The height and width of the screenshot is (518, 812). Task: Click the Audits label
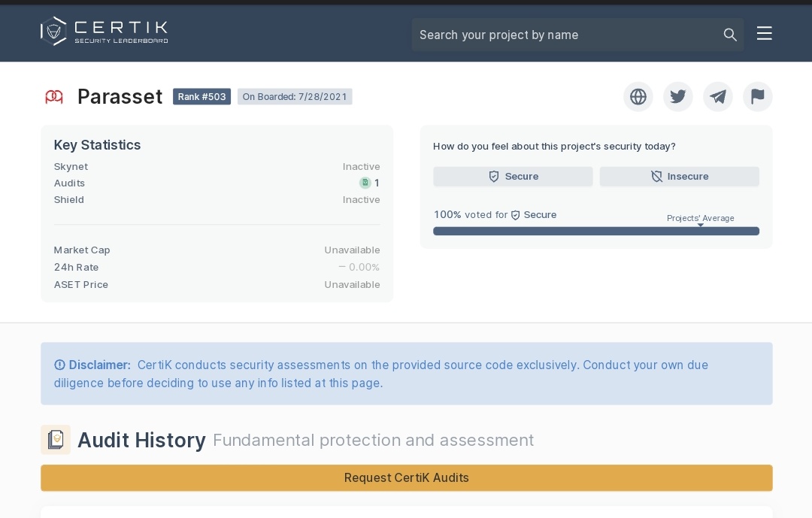[69, 183]
